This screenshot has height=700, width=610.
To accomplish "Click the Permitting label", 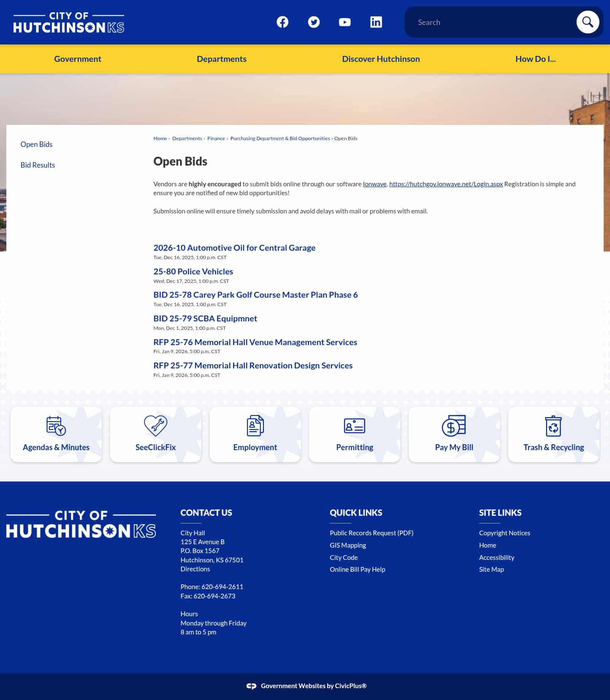I will (x=355, y=448).
